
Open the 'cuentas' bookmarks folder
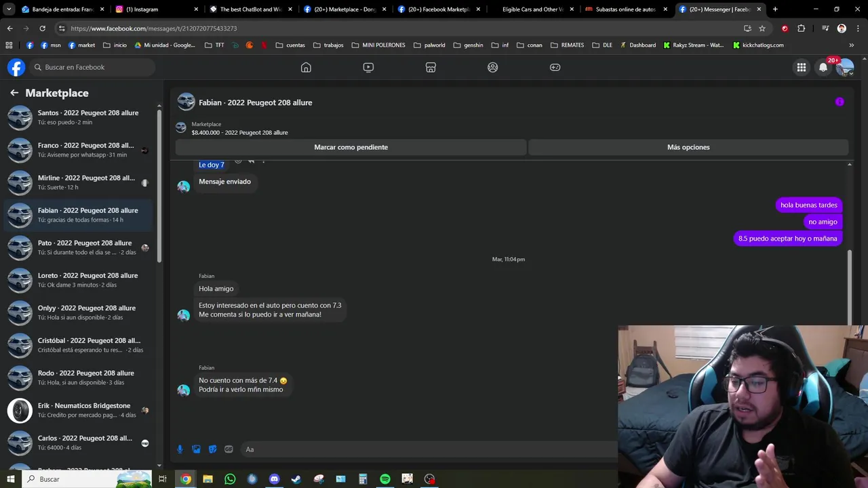click(x=290, y=45)
